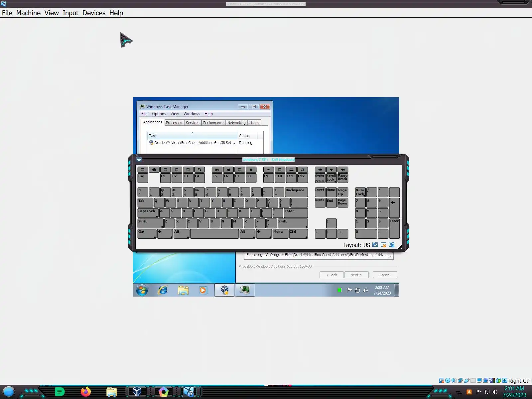The image size is (532, 399).
Task: Click the Menu key on soft keyboard
Action: tap(280, 234)
